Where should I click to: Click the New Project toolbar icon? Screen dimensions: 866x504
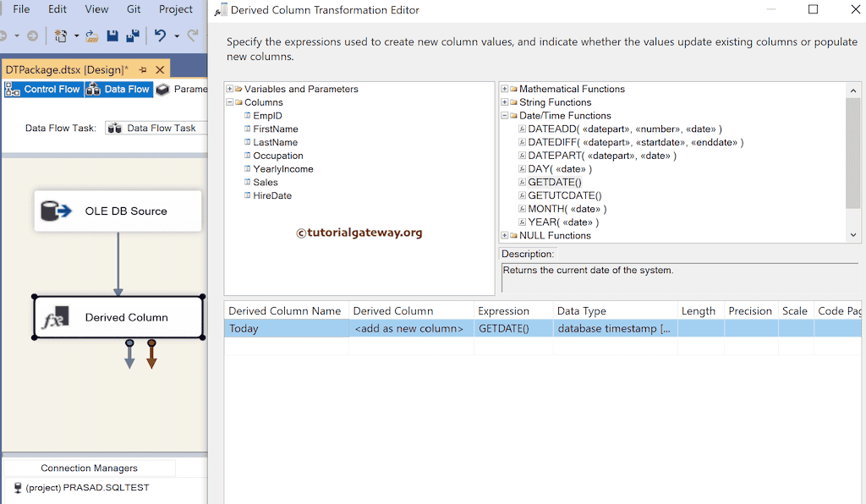pos(60,36)
